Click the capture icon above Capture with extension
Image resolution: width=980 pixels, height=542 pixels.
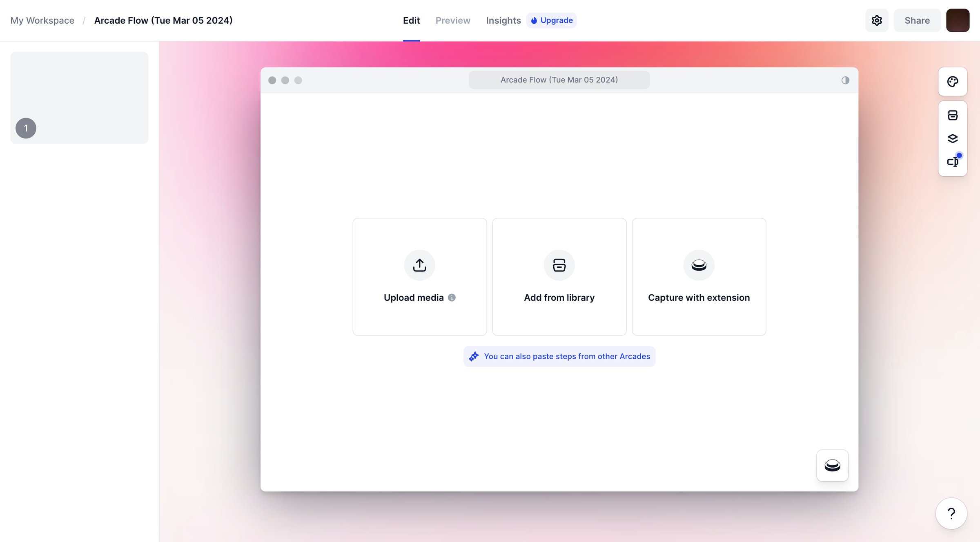tap(699, 265)
